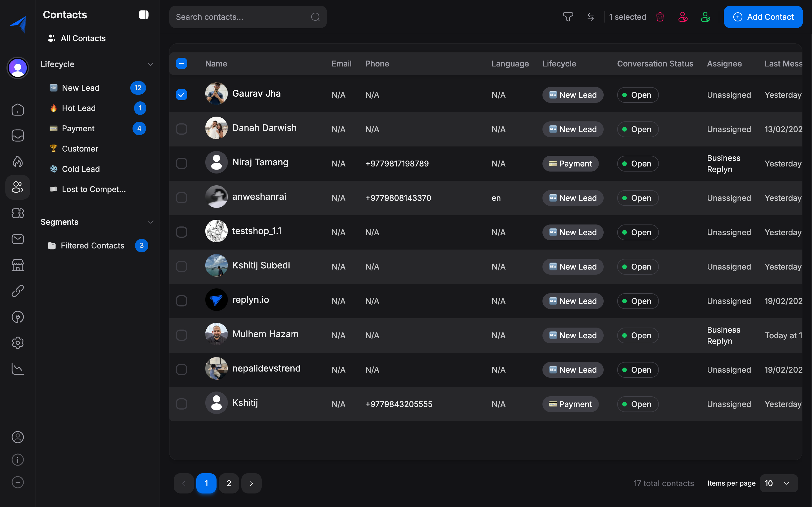
Task: Select Hot Lead lifecycle filter
Action: point(79,108)
